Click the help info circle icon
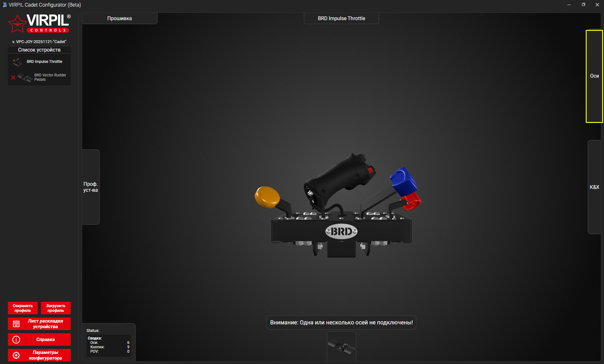The width and height of the screenshot is (604, 364). click(16, 339)
